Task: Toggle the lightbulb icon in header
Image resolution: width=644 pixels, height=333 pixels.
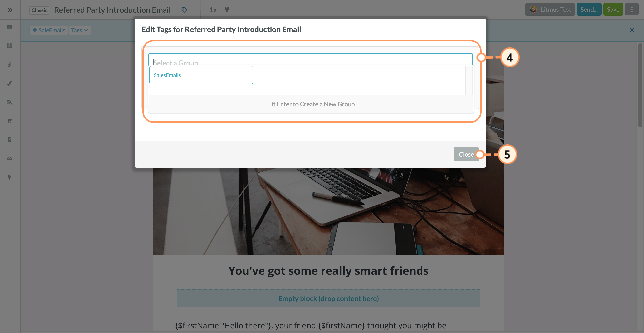Action: pyautogui.click(x=227, y=10)
